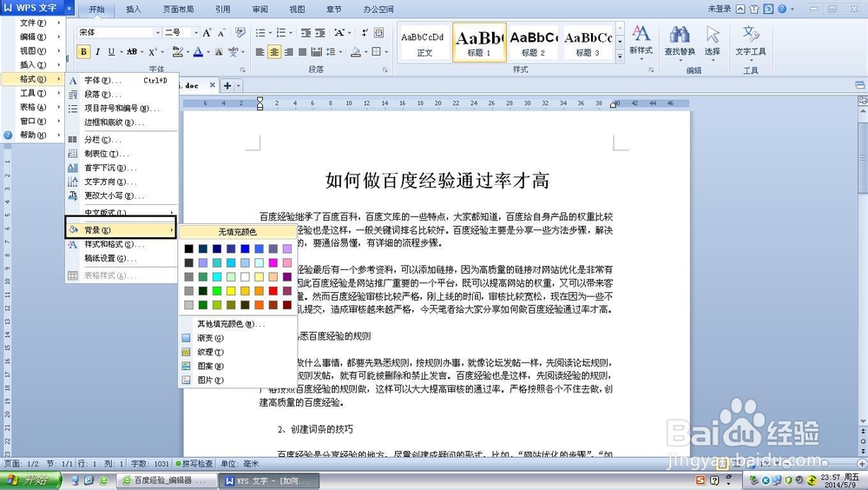Click the increase indent icon
This screenshot has height=490, width=868.
[x=320, y=33]
